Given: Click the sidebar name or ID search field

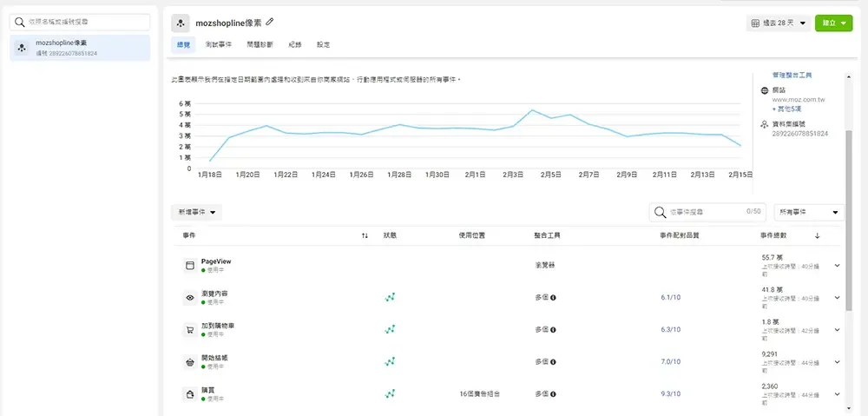Looking at the screenshot, I should tap(80, 23).
